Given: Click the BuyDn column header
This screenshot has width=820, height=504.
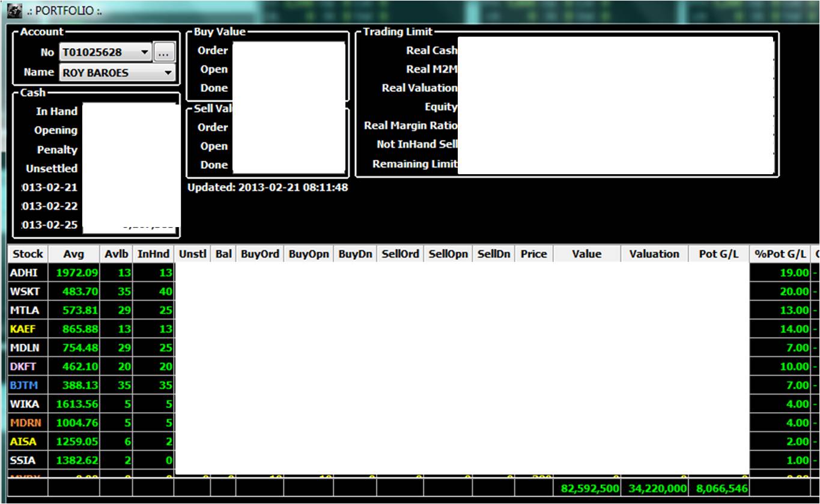Looking at the screenshot, I should [x=356, y=254].
